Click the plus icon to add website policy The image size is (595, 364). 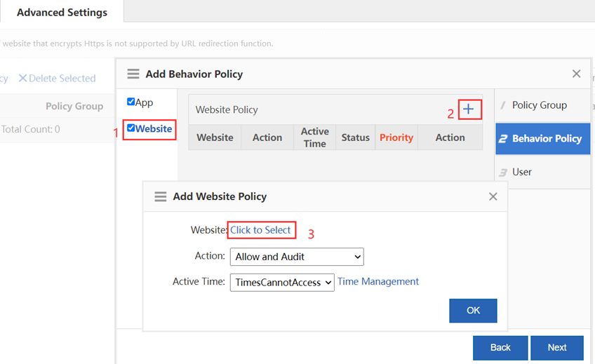click(469, 109)
